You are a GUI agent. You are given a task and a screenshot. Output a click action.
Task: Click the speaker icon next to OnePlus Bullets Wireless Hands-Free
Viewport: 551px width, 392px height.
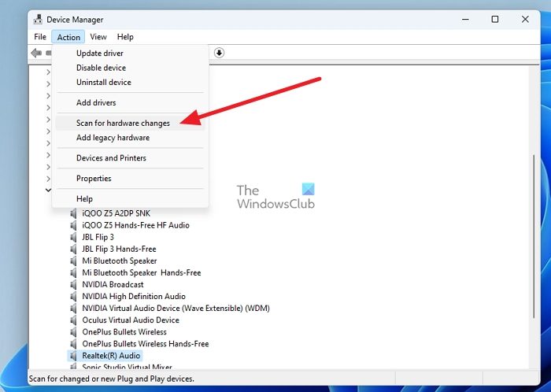[x=73, y=344]
